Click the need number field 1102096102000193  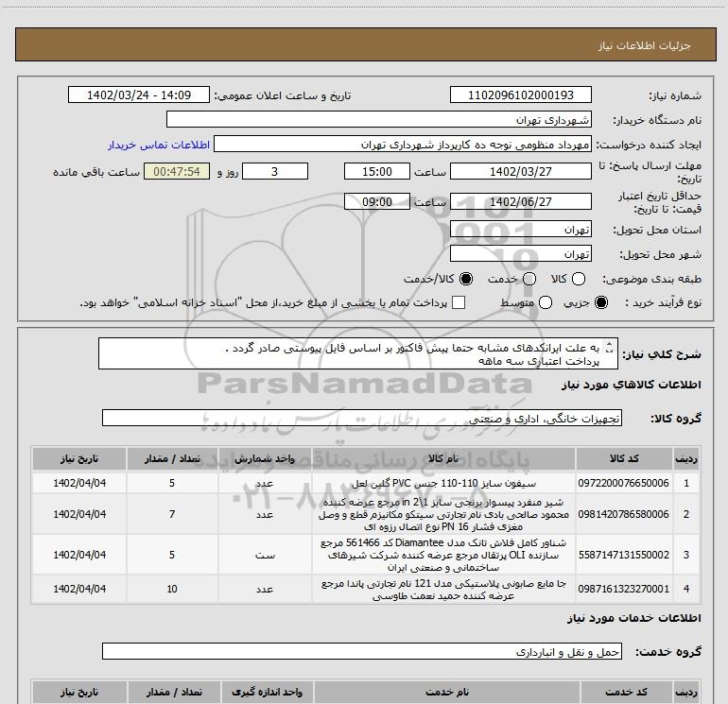point(520,94)
